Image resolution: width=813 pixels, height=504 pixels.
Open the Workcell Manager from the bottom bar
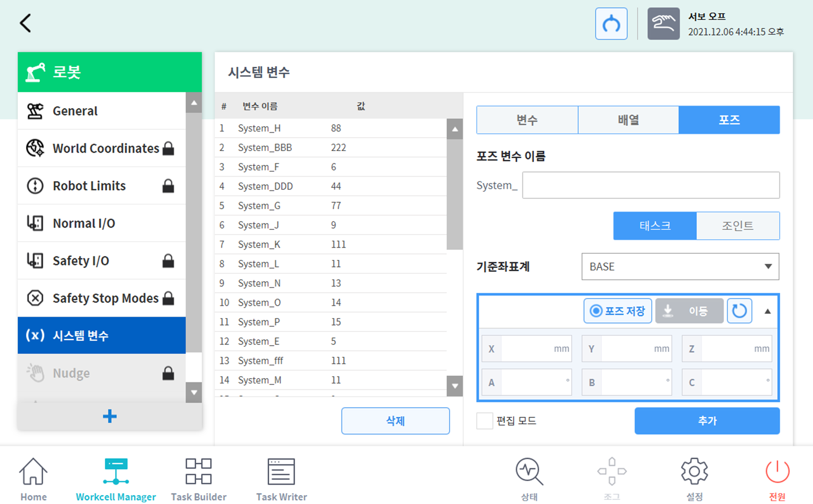116,478
